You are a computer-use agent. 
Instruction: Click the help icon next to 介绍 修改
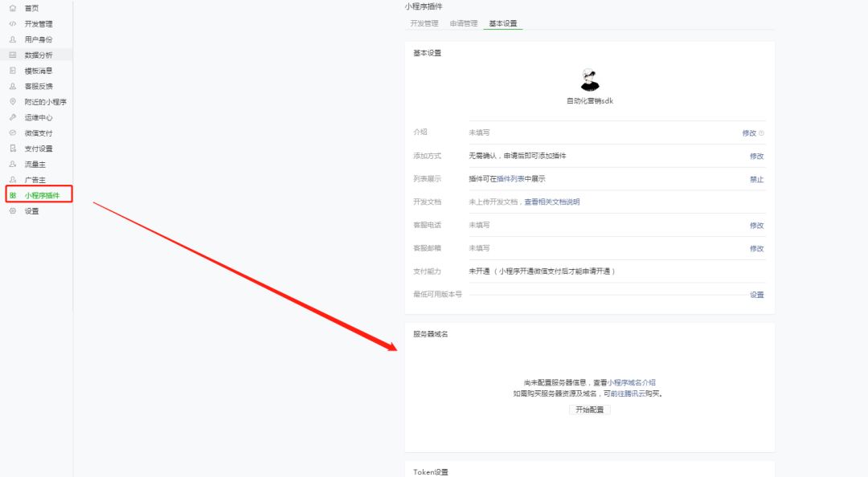pyautogui.click(x=761, y=132)
